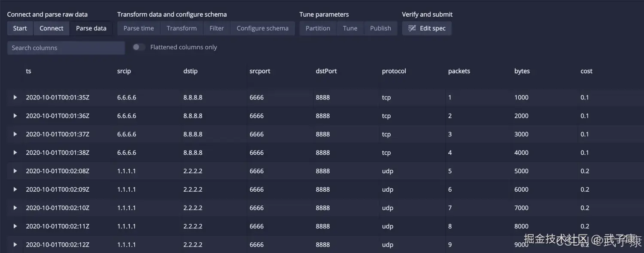Image resolution: width=644 pixels, height=253 pixels.
Task: Switch to the Transform step
Action: pos(181,28)
